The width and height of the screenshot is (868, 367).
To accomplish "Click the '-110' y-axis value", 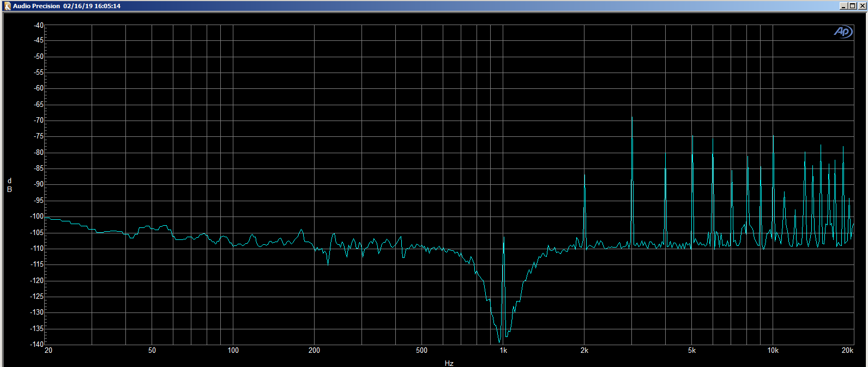I will [37, 248].
